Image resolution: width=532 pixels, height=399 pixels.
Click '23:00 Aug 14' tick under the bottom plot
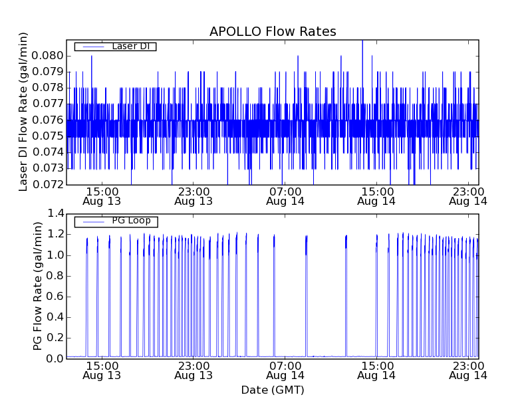point(468,370)
